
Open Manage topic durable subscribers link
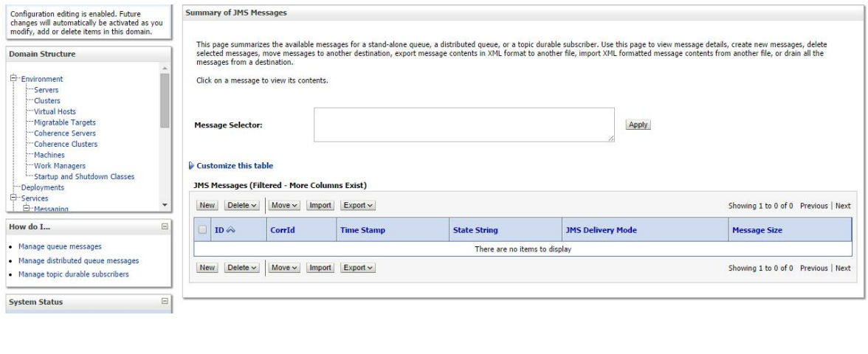point(74,274)
